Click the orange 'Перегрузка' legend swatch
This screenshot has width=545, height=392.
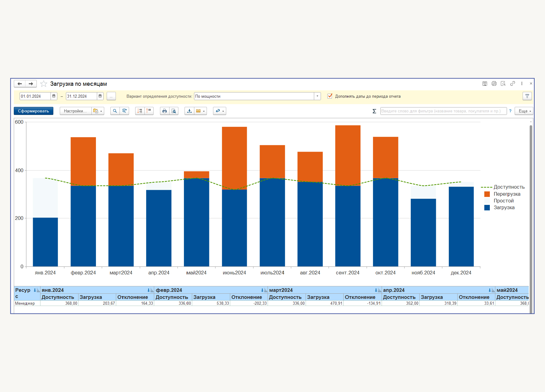coord(487,194)
